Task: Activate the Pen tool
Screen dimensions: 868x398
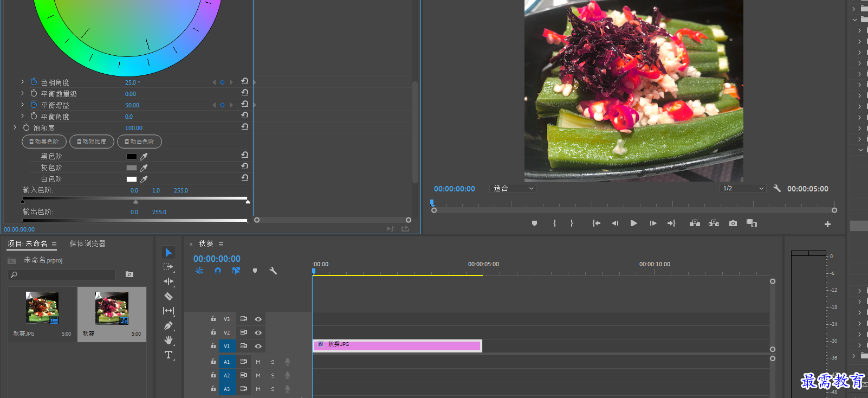Action: [x=169, y=325]
